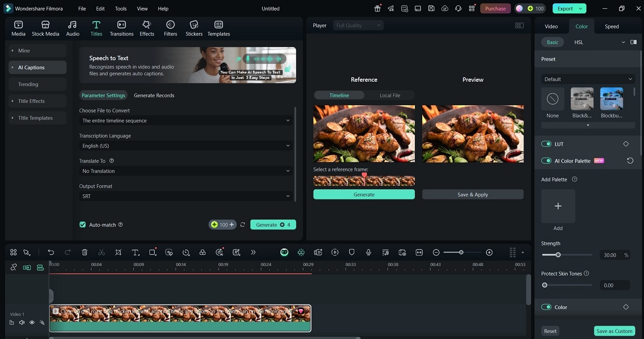This screenshot has height=339, width=644.
Task: Open the Effects panel
Action: tap(147, 28)
